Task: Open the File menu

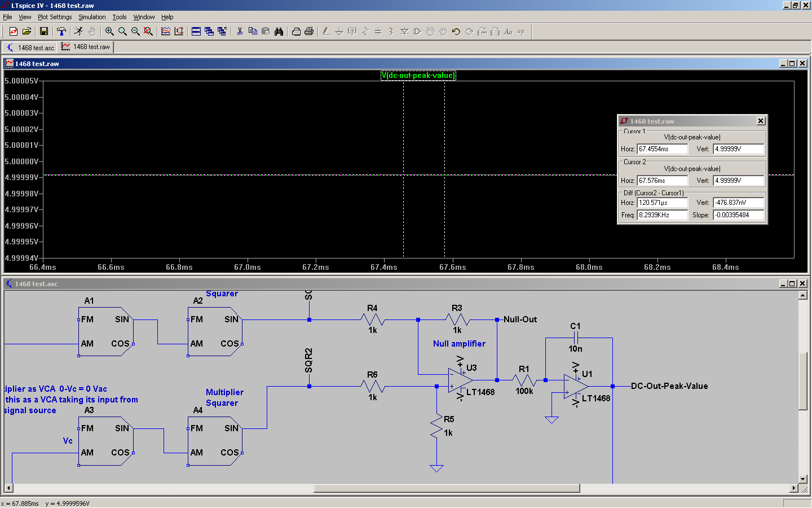Action: (7, 17)
